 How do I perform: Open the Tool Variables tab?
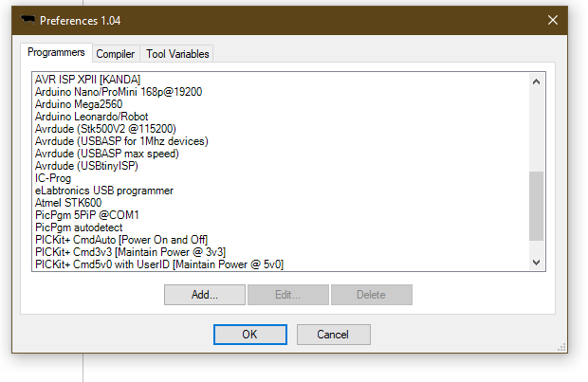pyautogui.click(x=177, y=54)
